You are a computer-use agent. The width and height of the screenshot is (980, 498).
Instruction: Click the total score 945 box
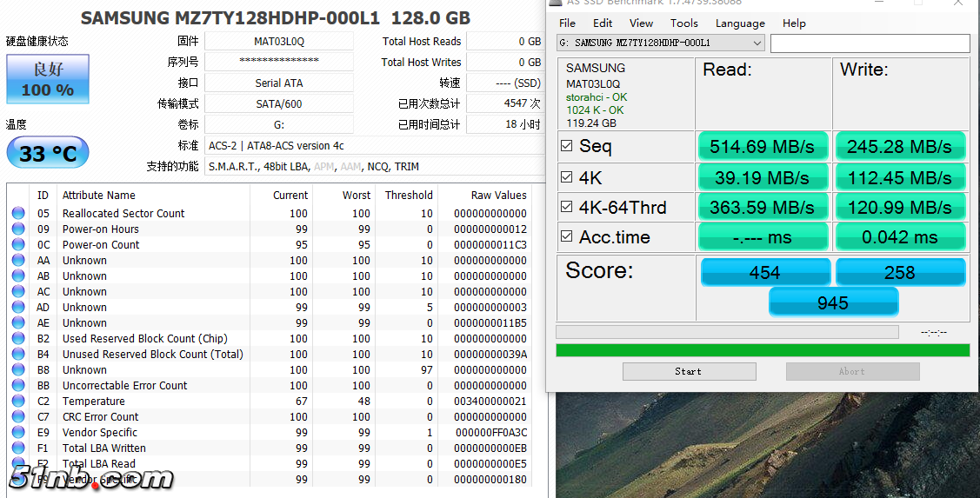[832, 303]
